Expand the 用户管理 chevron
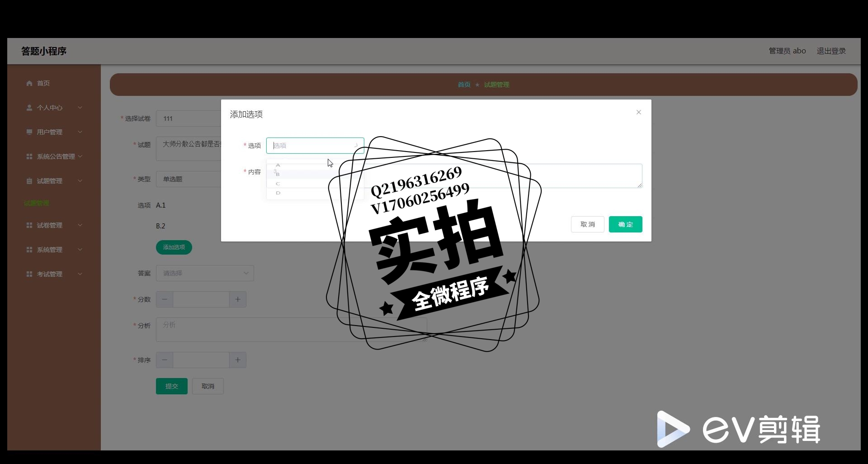868x464 pixels. (x=80, y=132)
